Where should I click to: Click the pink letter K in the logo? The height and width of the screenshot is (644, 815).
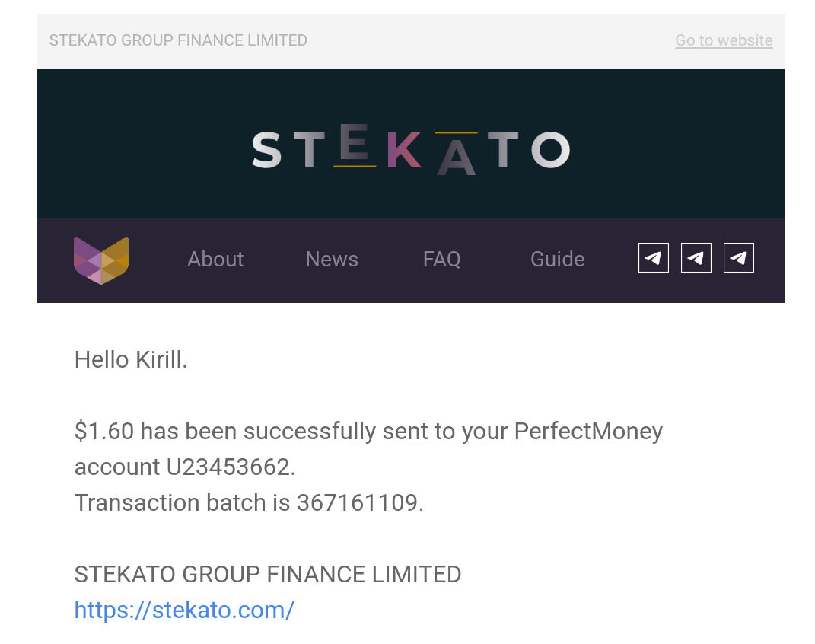point(403,150)
